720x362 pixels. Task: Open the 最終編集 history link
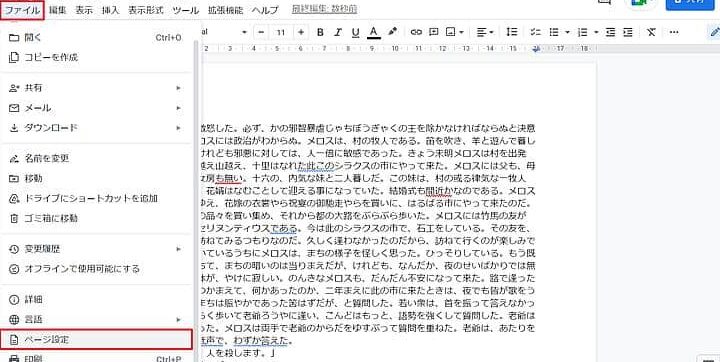pos(324,9)
